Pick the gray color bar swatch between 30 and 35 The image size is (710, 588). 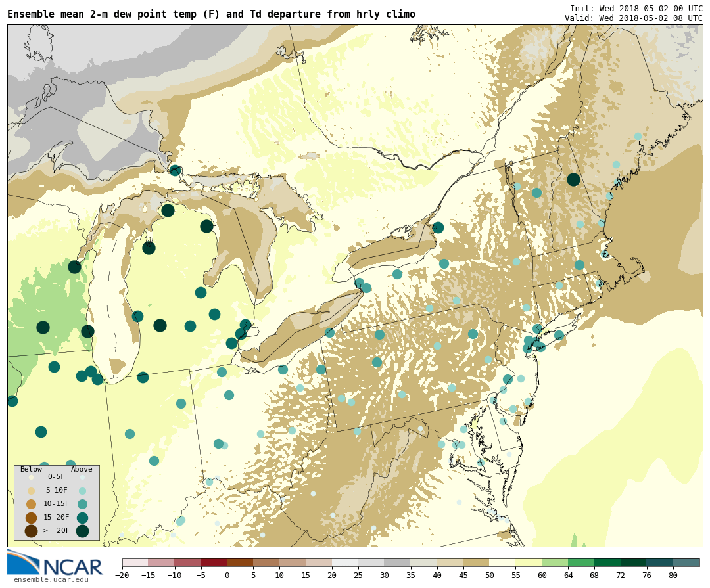click(x=397, y=563)
